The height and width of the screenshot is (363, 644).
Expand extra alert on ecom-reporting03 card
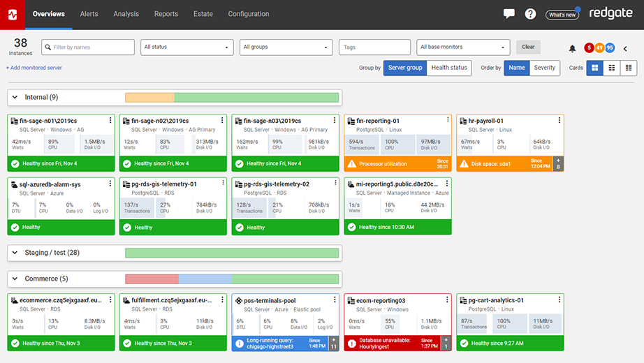click(x=446, y=343)
